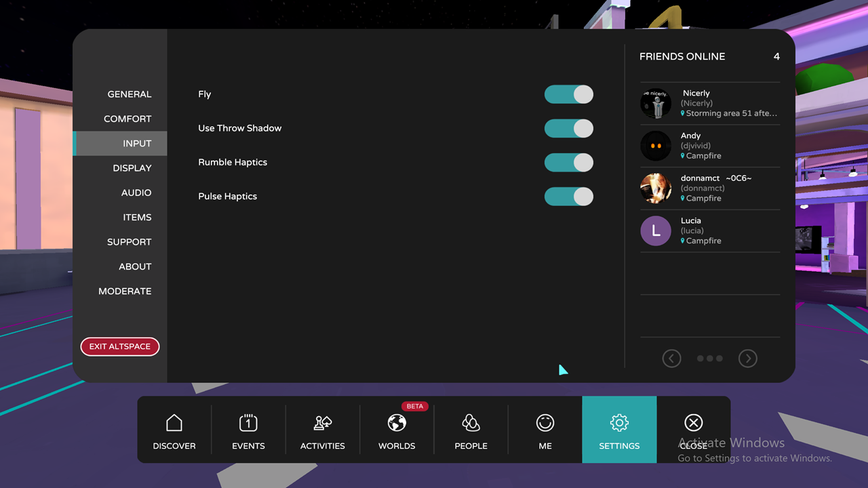868x488 pixels.
Task: Click Lucia's purple L avatar
Action: [656, 230]
